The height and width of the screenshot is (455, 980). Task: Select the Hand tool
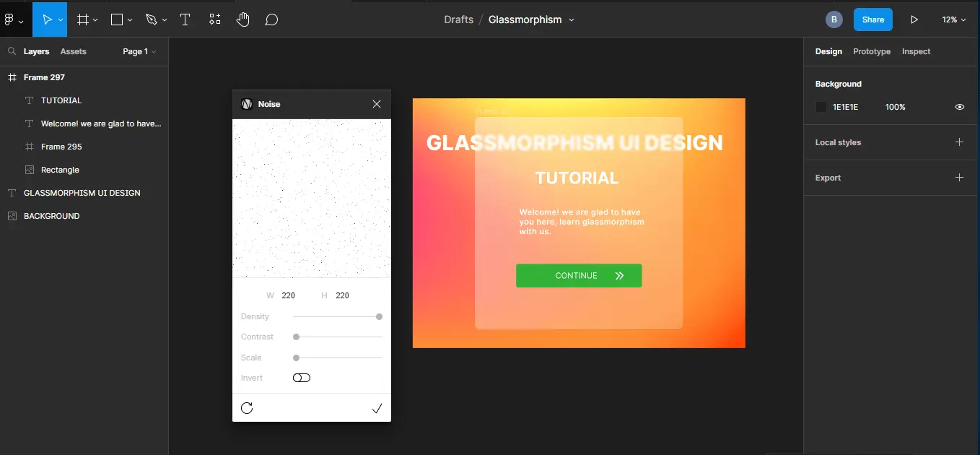pos(243,19)
